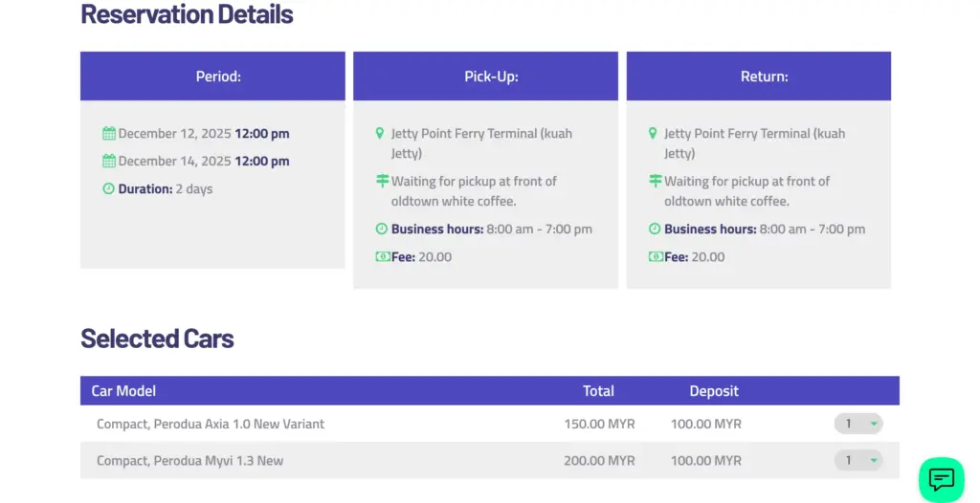Click the Pick-Up card header
This screenshot has height=503, width=980.
coord(485,77)
